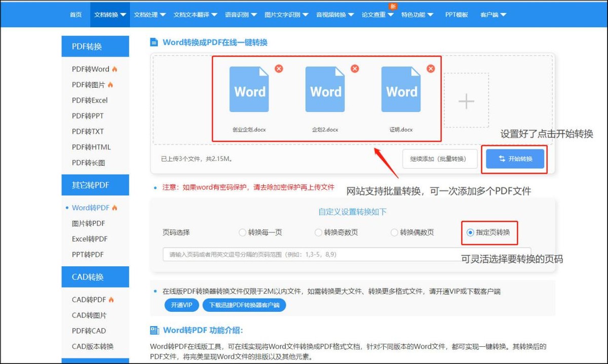Enable the 转换奇数页 setting
608x364 pixels.
[x=318, y=232]
